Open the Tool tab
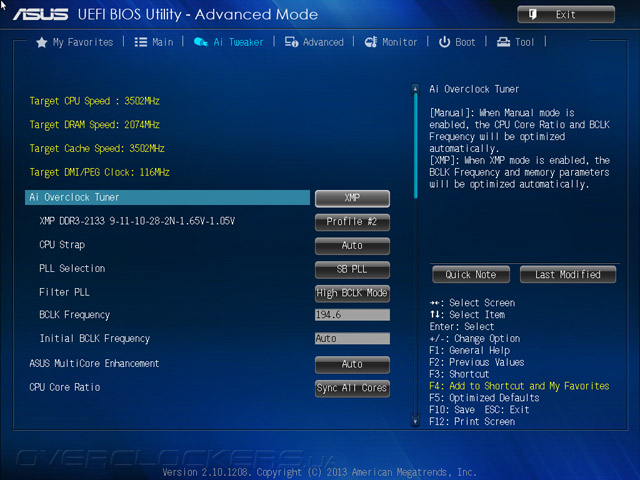Screen dimensions: 640x480 pyautogui.click(x=524, y=42)
